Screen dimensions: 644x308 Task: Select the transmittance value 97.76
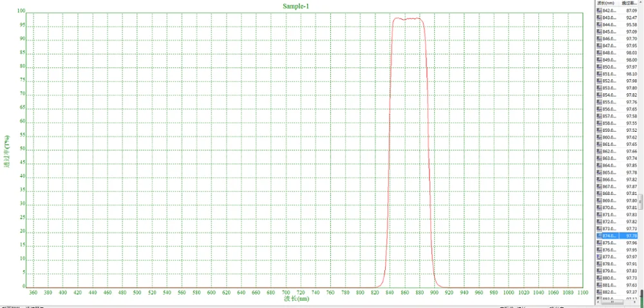632,102
